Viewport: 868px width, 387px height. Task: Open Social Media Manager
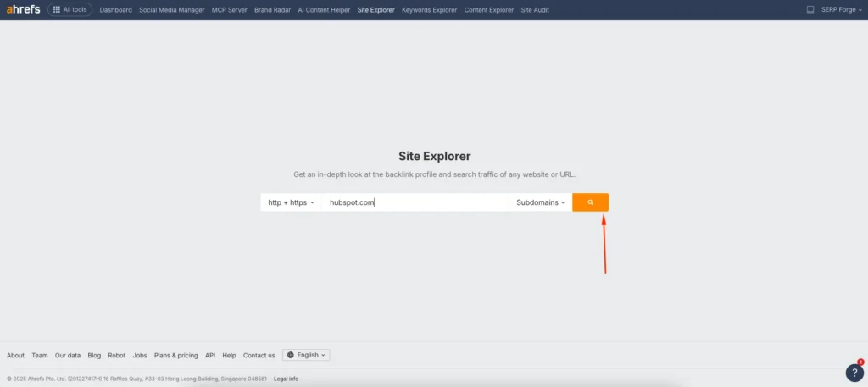tap(171, 10)
